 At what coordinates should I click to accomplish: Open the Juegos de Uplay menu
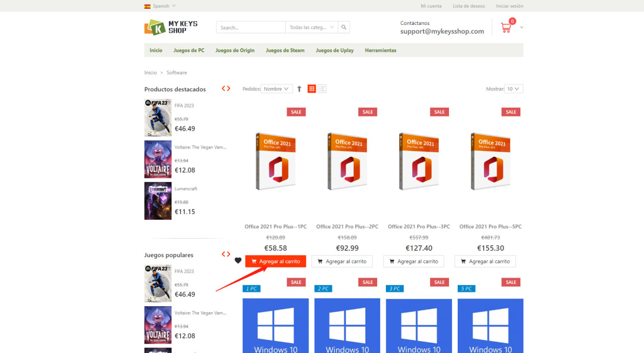pos(334,50)
